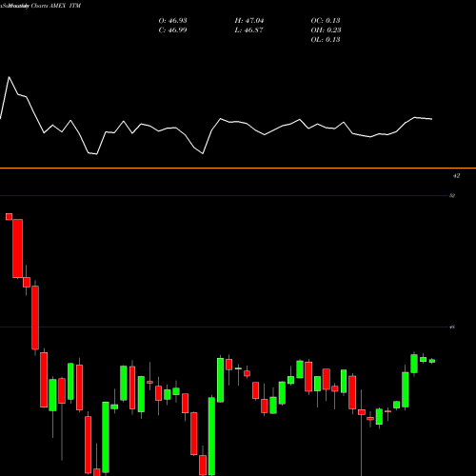Click the final small green candlestick on the right
The height and width of the screenshot is (476, 476).
(432, 361)
